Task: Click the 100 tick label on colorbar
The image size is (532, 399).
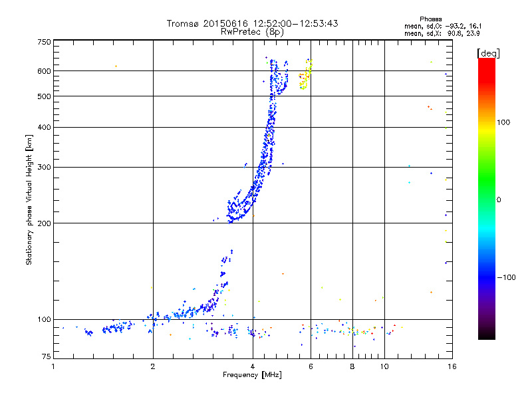Action: point(503,122)
